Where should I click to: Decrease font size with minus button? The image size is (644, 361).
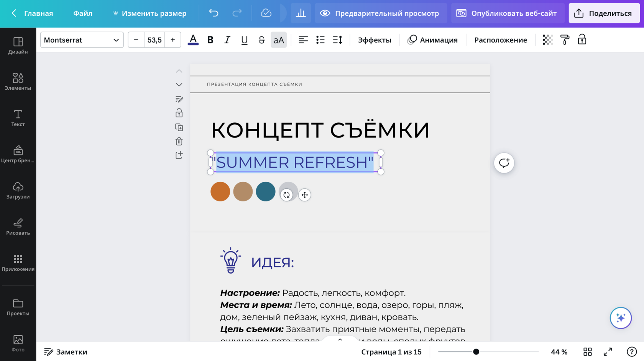tap(136, 40)
